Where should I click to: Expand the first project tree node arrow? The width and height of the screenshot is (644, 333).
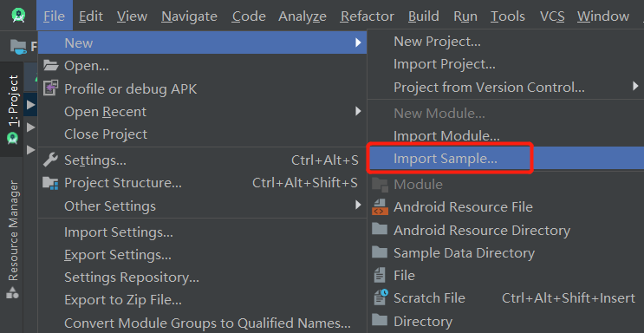(30, 104)
